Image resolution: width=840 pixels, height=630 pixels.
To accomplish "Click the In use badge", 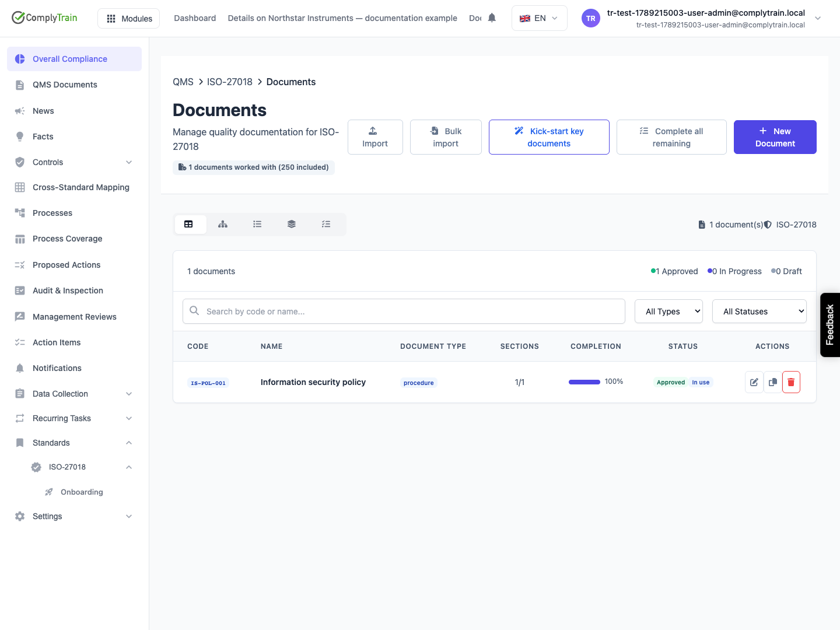I will click(701, 383).
